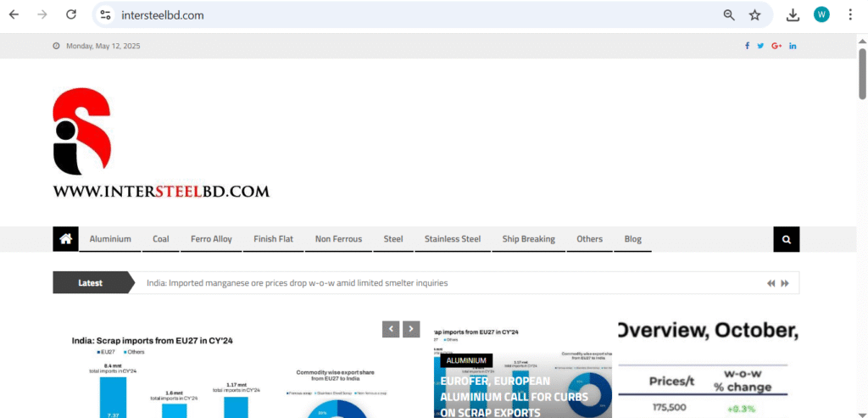
Task: Show next ticker headline double-arrow
Action: (x=785, y=283)
